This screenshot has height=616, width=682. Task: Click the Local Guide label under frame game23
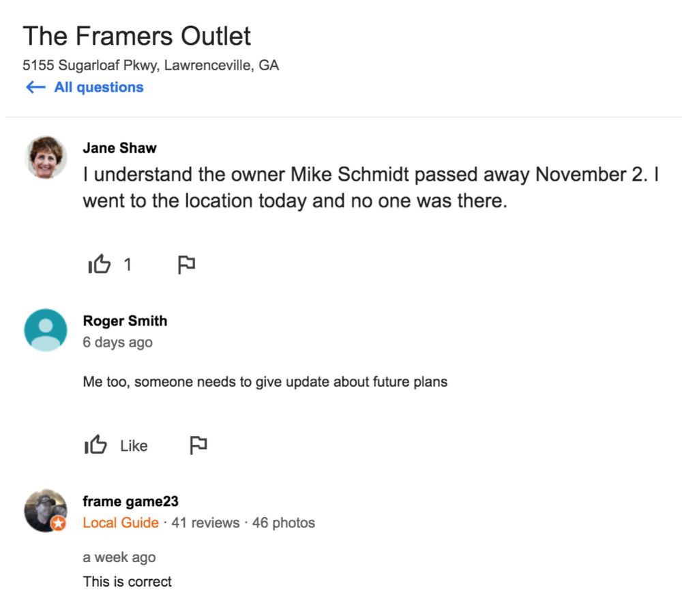click(121, 523)
